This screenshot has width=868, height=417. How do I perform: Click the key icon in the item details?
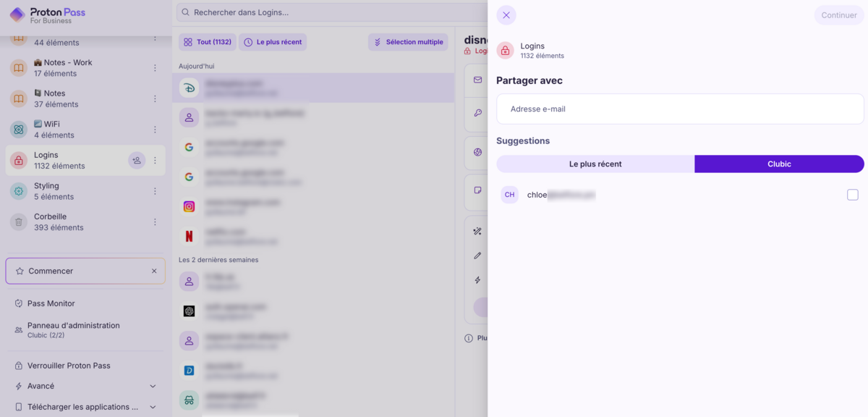[x=477, y=113]
